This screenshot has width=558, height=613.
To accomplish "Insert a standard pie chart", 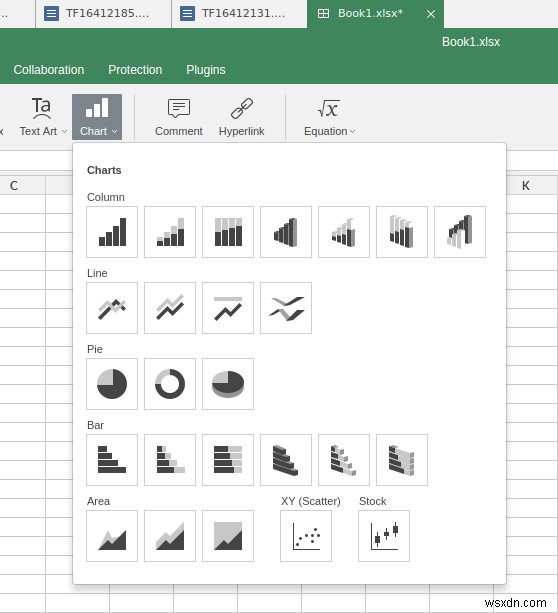I will [112, 384].
